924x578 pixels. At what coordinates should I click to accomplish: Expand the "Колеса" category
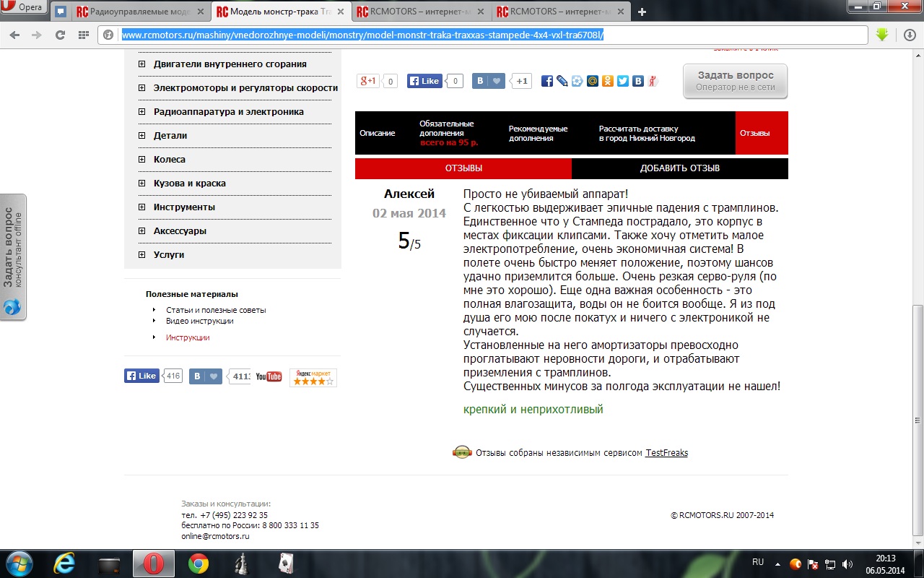coord(141,160)
